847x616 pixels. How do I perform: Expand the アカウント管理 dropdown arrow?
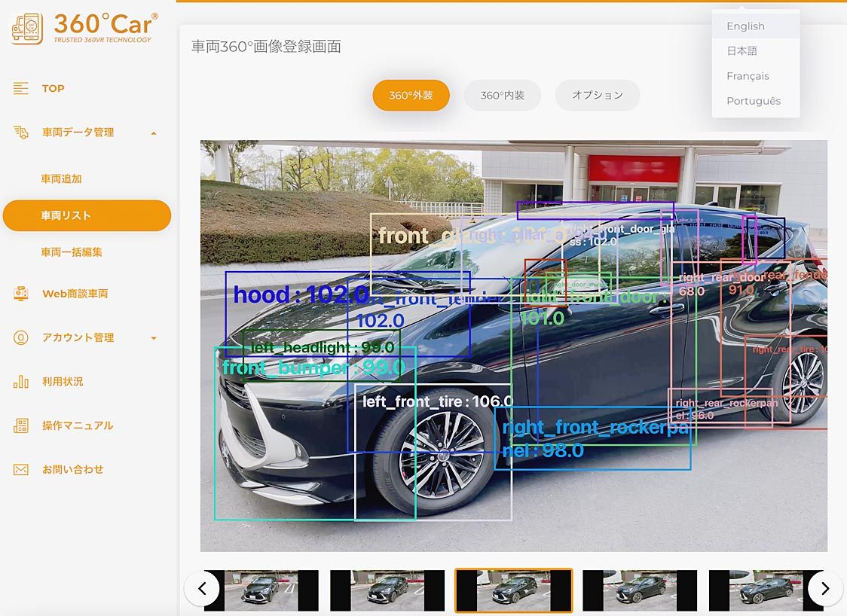coord(154,338)
